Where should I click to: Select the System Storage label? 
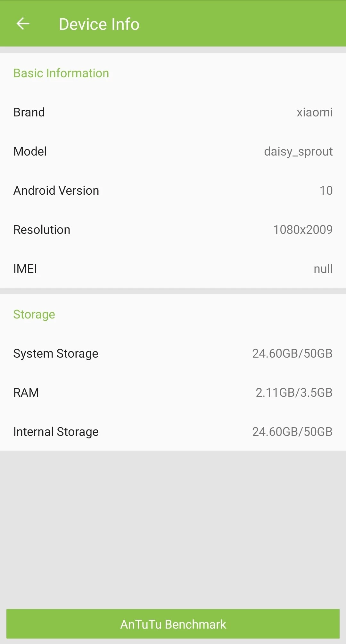(56, 354)
